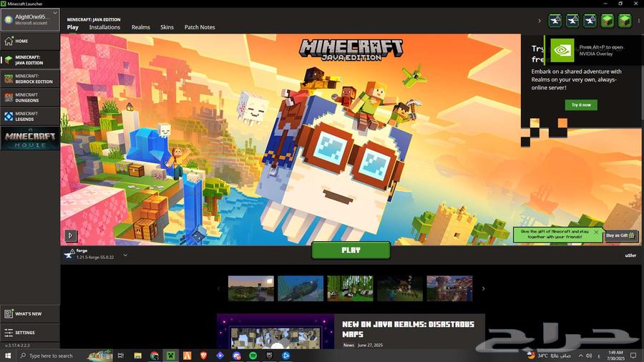The image size is (644, 362).
Task: Open Google Chrome from taskbar
Action: click(x=155, y=356)
